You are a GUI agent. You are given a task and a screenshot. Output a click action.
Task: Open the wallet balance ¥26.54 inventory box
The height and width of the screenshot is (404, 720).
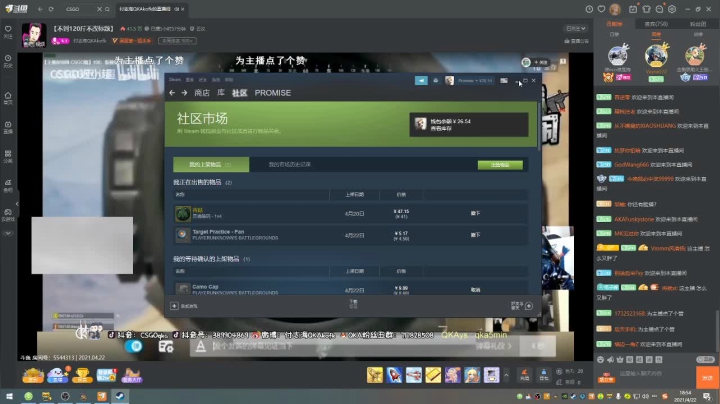469,124
